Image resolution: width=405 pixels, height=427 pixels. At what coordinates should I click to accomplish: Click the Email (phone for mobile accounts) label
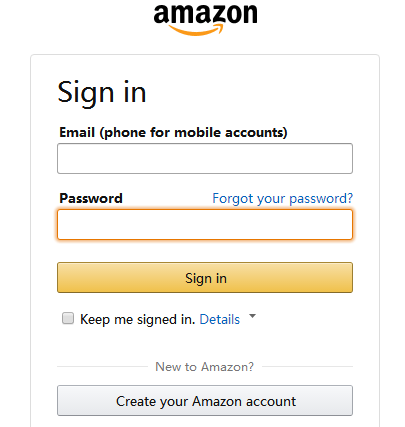(173, 133)
